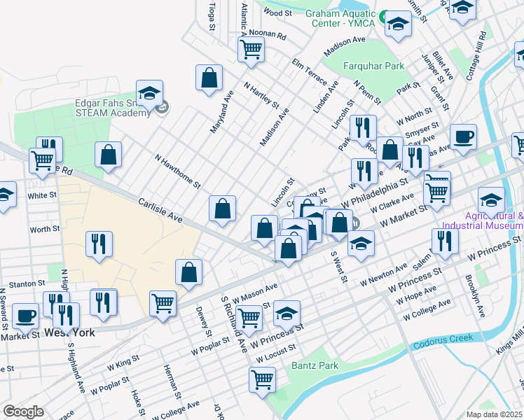Open the grocery cart marker on S Richland Ave
The image size is (524, 420).
(x=249, y=318)
